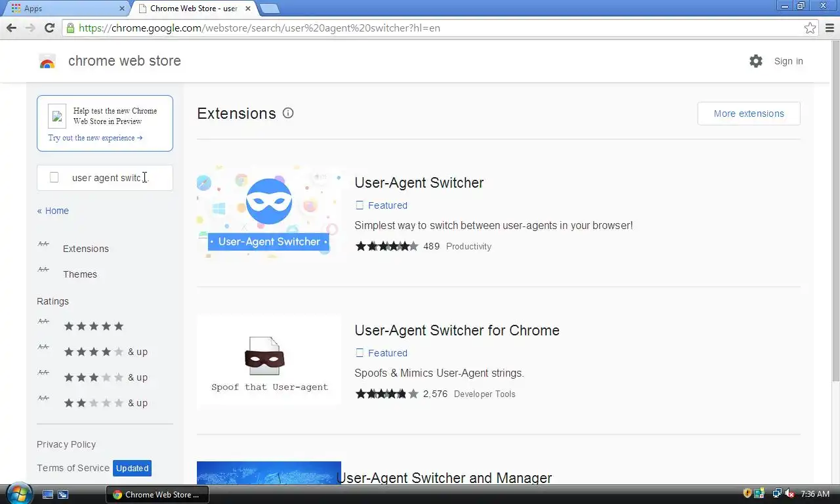Image resolution: width=840 pixels, height=504 pixels.
Task: Open User-Agent Switcher and Manager title
Action: click(444, 478)
